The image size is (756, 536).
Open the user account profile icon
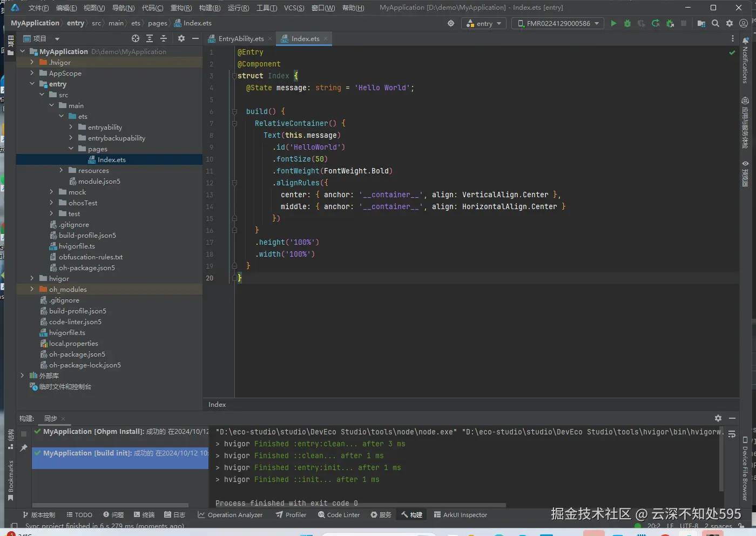click(744, 23)
